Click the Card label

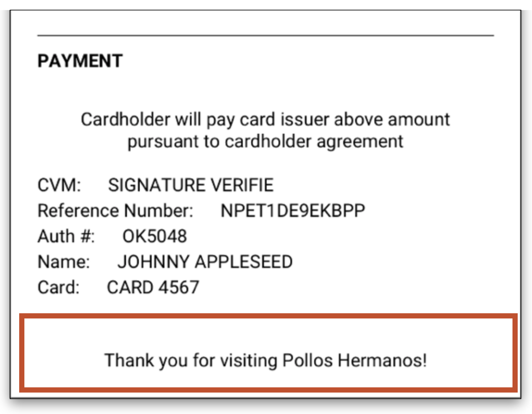tap(59, 287)
